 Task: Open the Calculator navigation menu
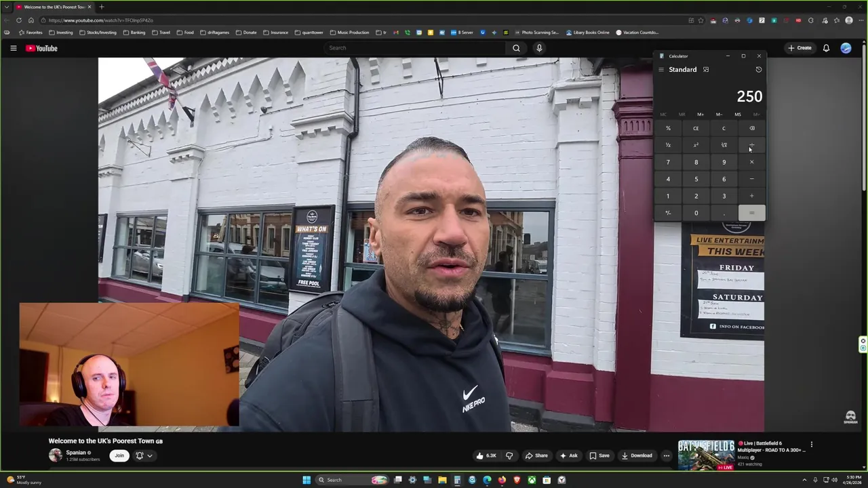pos(661,70)
